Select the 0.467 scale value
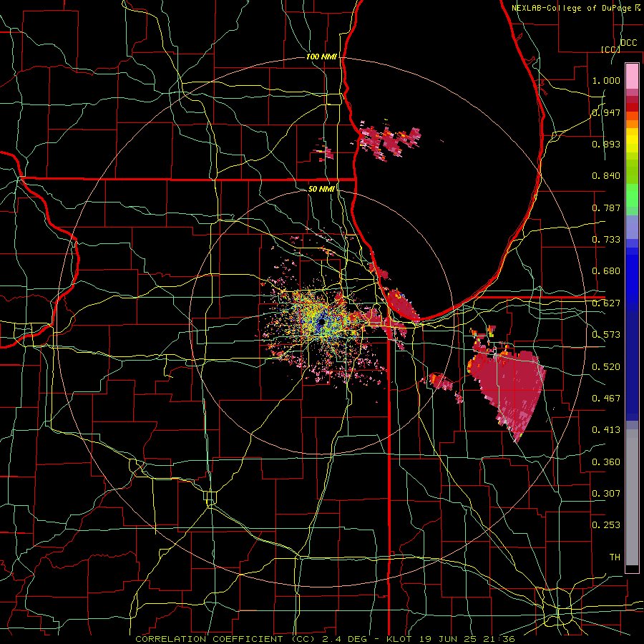This screenshot has width=644, height=644. coord(606,399)
